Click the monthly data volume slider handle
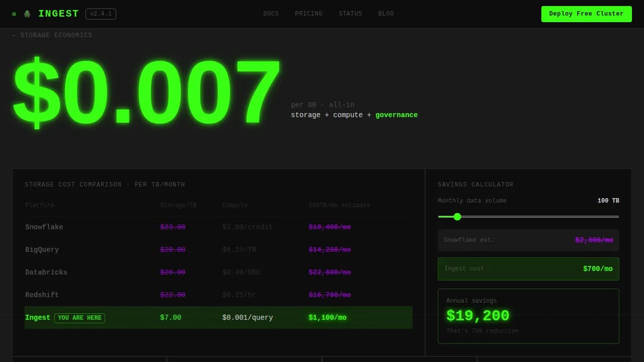The height and width of the screenshot is (362, 644). pos(457,217)
